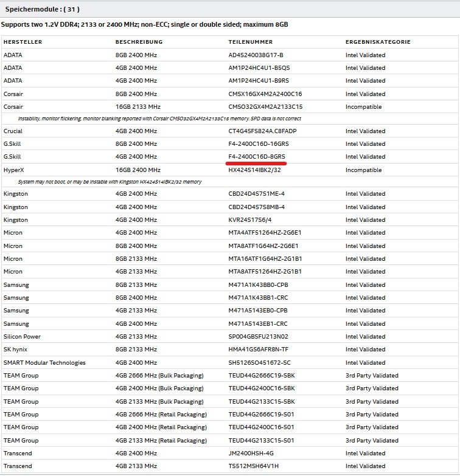Select part number CMSO32GX4M2A2133C15 in table row
This screenshot has height=476, width=460.
(265, 106)
